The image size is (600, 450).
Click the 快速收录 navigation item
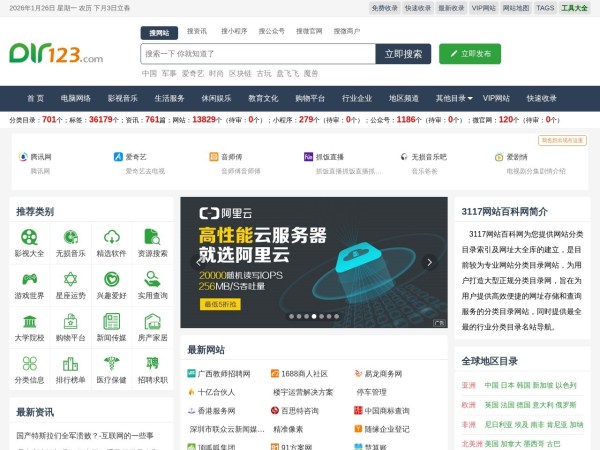(x=541, y=98)
